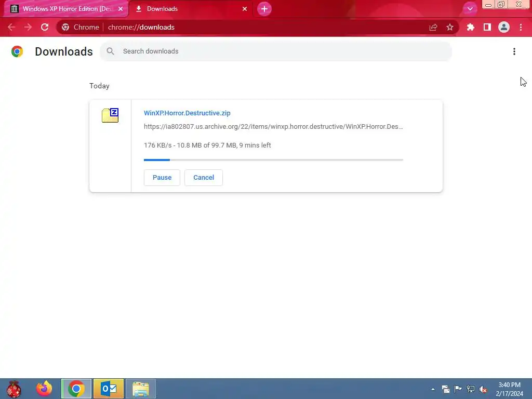Toggle the side panel icon
The width and height of the screenshot is (532, 399).
pos(487,27)
